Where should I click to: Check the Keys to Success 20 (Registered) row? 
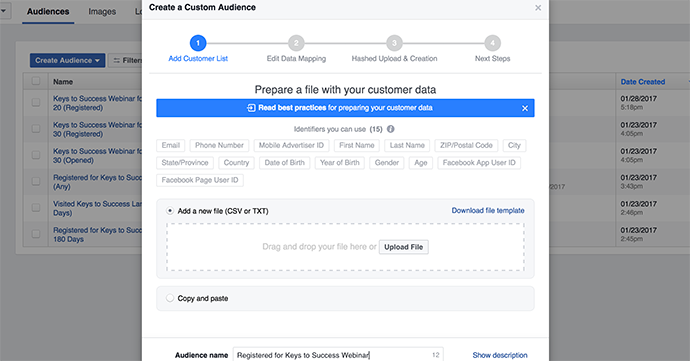click(36, 102)
